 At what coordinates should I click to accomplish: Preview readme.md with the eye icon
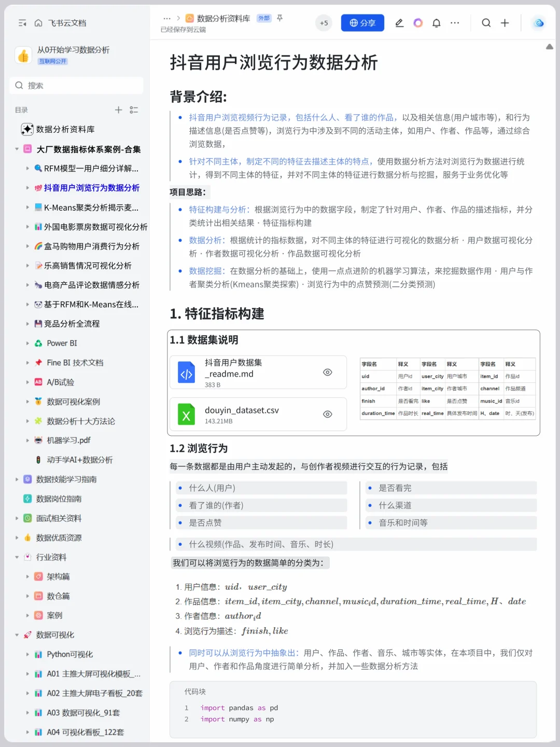328,372
